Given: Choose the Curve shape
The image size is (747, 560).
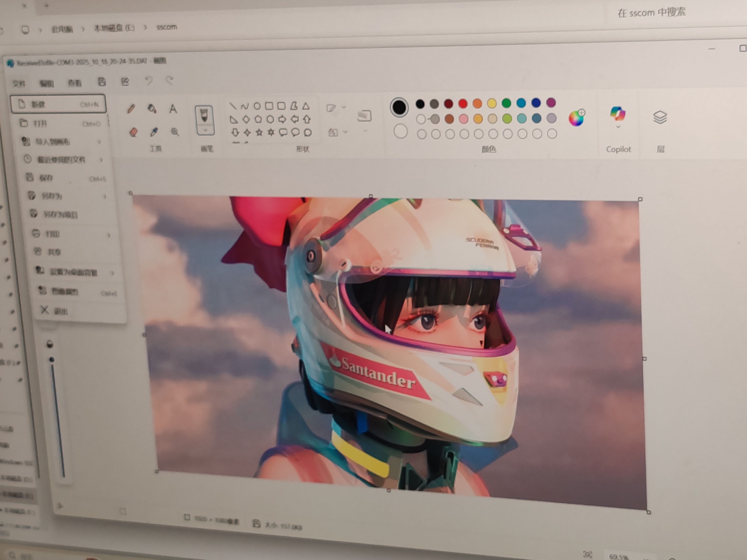Looking at the screenshot, I should tap(245, 106).
